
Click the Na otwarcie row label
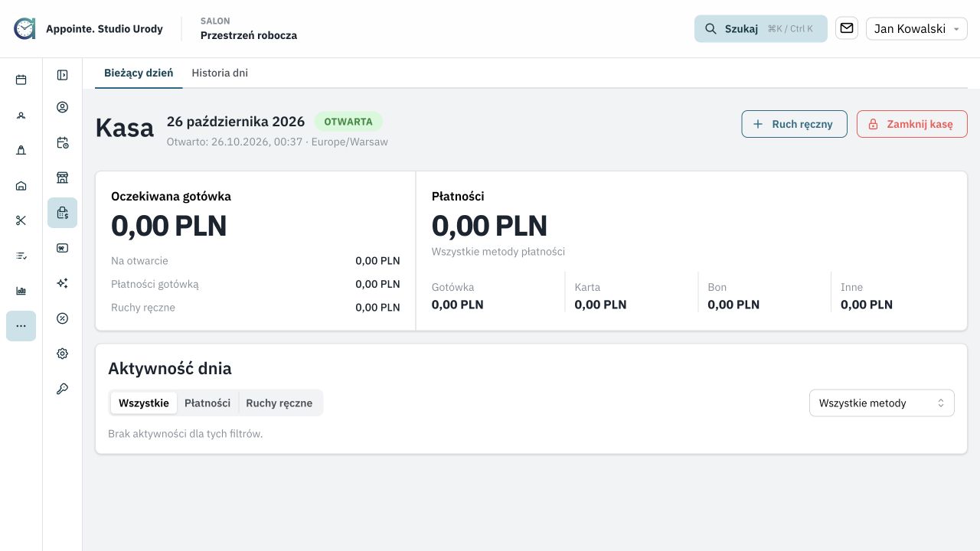click(x=139, y=261)
